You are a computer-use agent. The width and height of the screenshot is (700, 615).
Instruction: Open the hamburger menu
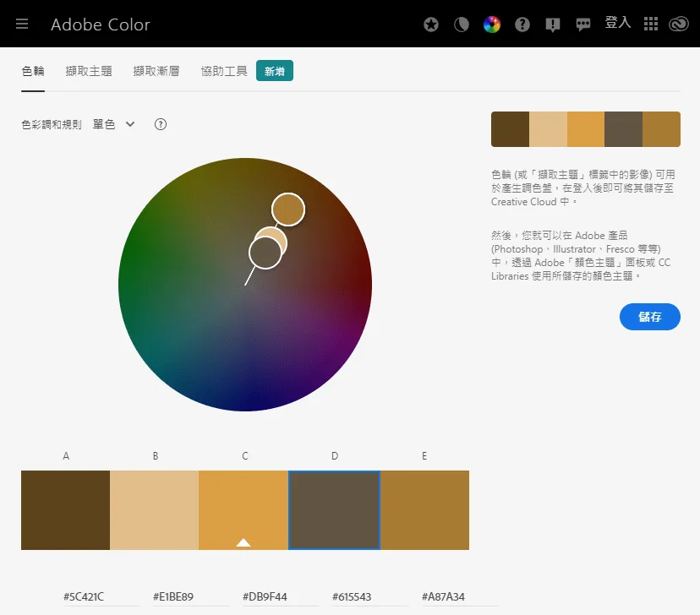tap(22, 24)
